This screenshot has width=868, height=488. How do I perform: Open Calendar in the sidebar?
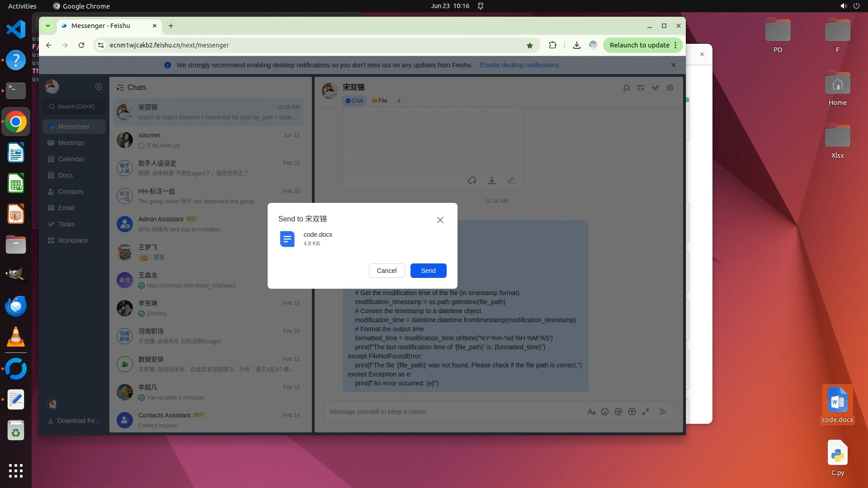(x=71, y=159)
